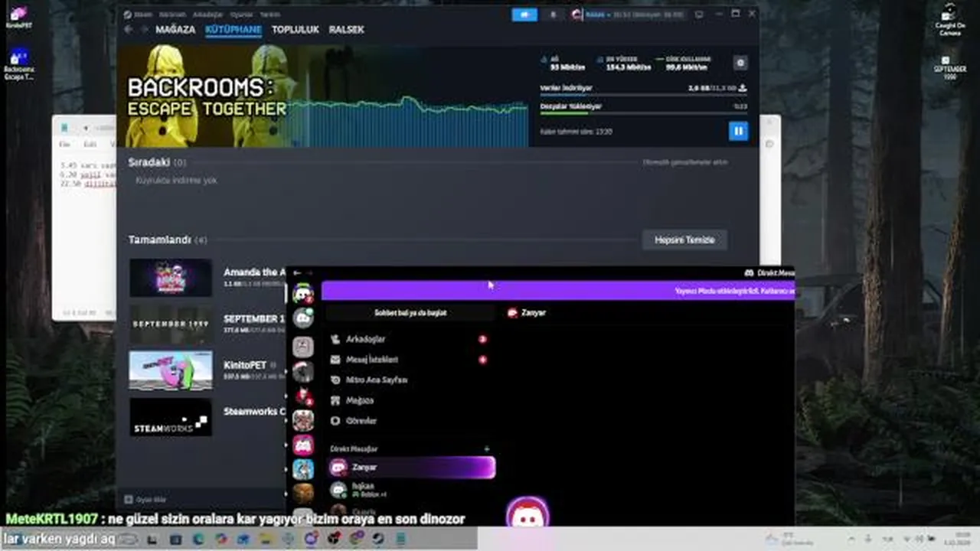The image size is (980, 551).
Task: Click Hepsini Temizle button
Action: (684, 240)
